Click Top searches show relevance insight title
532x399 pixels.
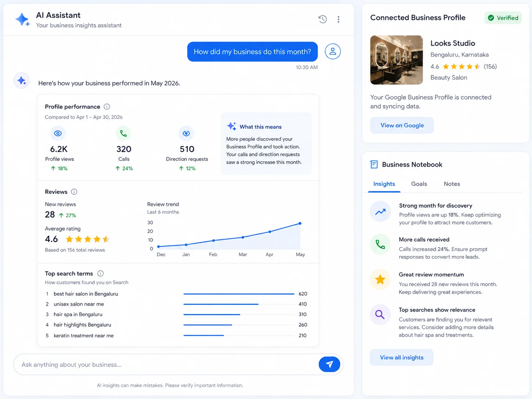tap(437, 310)
